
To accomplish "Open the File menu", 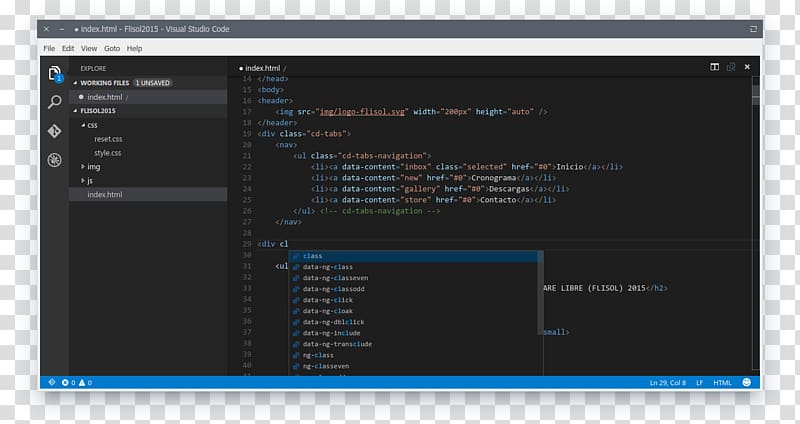I will (49, 48).
